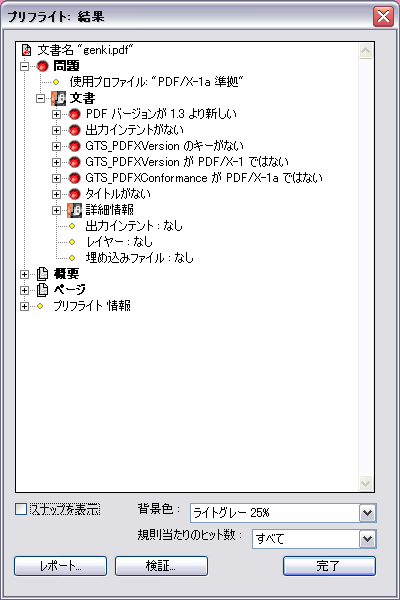Click the red error icon next to 問題

pos(42,66)
